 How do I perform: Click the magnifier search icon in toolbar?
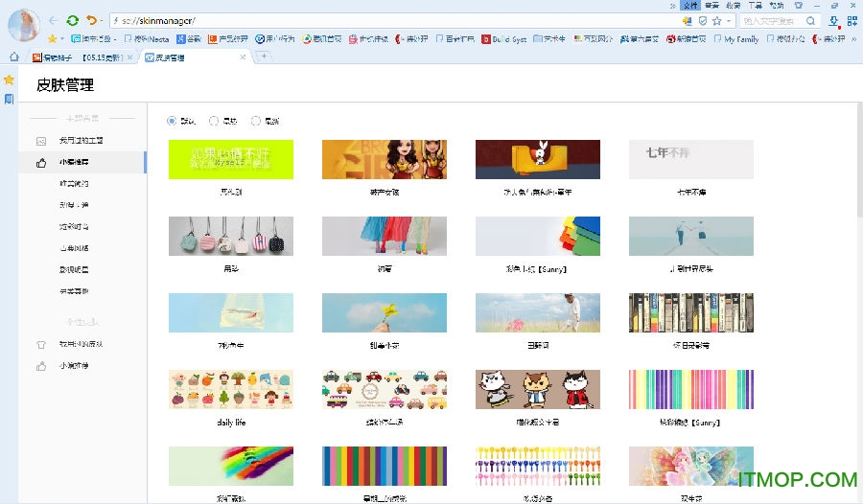tap(810, 20)
